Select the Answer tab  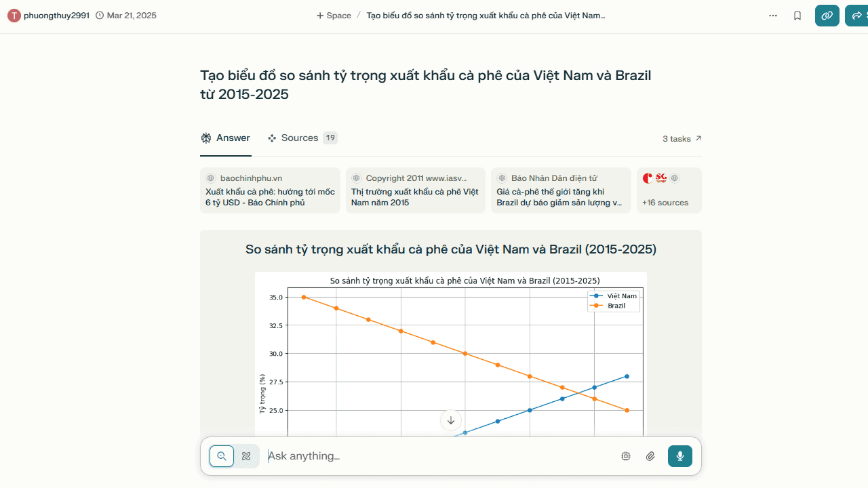(x=226, y=138)
